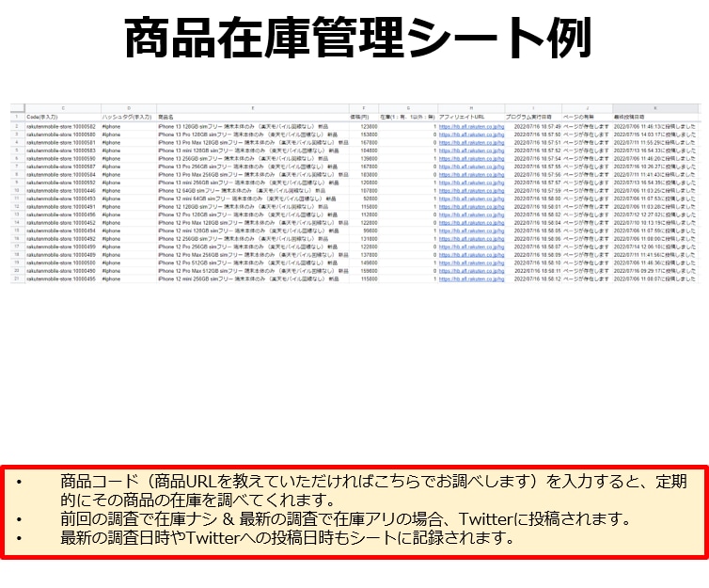Select column C header in the spreadsheet
This screenshot has height=588, width=709.
point(63,108)
